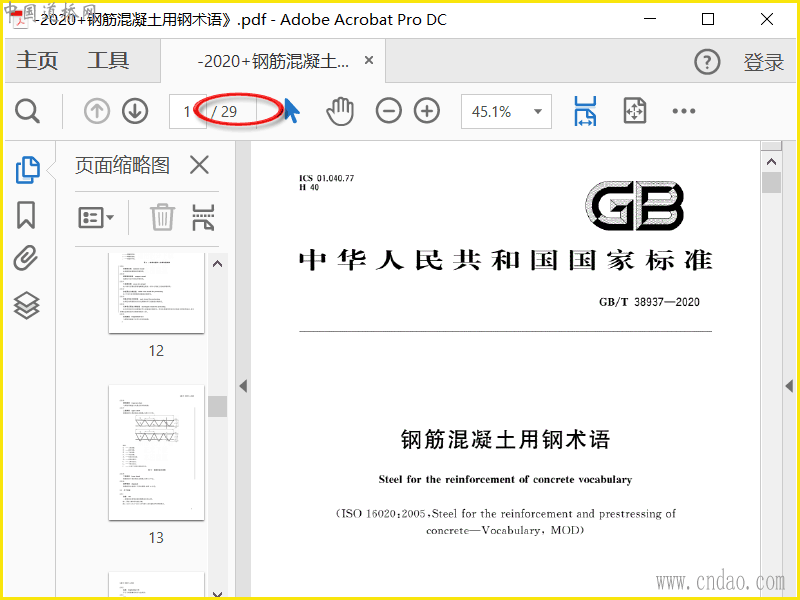
Task: Click the 钢筋混凝土用钢术语 document title
Action: coord(505,439)
